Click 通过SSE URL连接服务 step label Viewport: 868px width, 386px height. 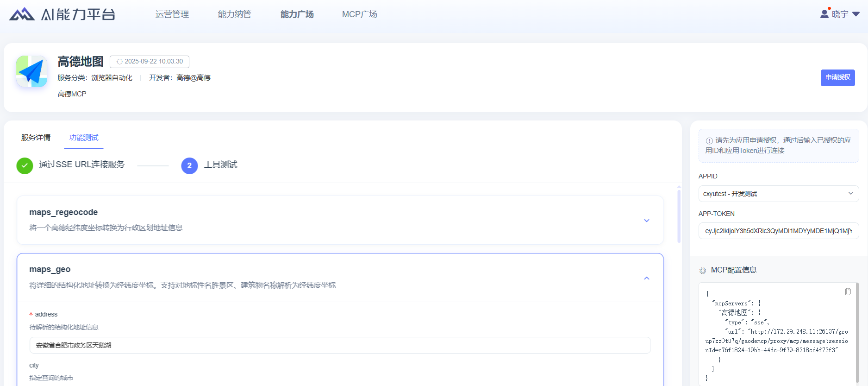(82, 165)
